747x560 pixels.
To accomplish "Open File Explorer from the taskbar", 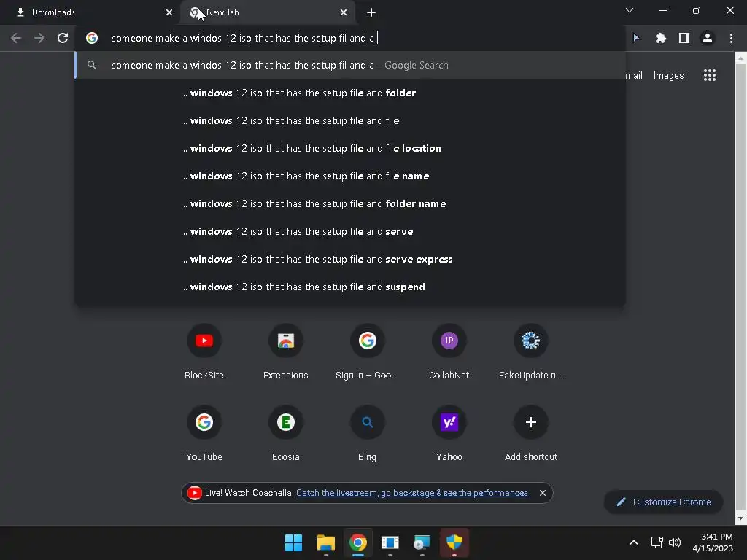I will click(326, 542).
